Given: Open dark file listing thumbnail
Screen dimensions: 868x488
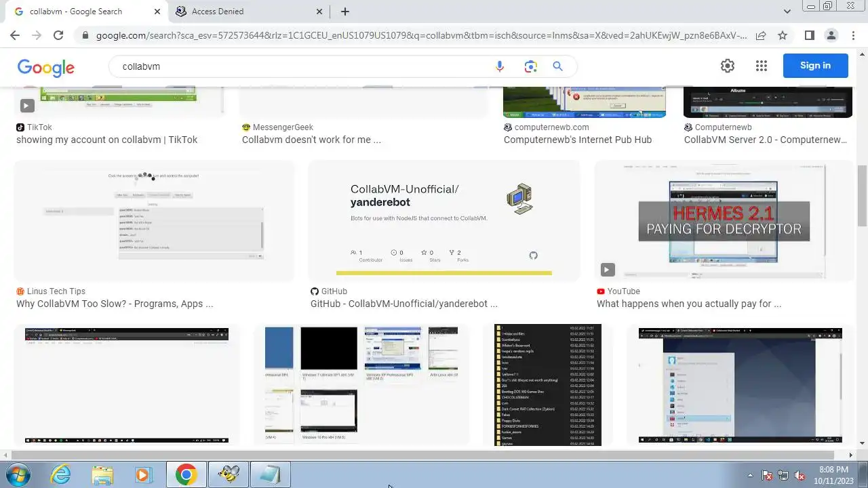Looking at the screenshot, I should pyautogui.click(x=548, y=385).
